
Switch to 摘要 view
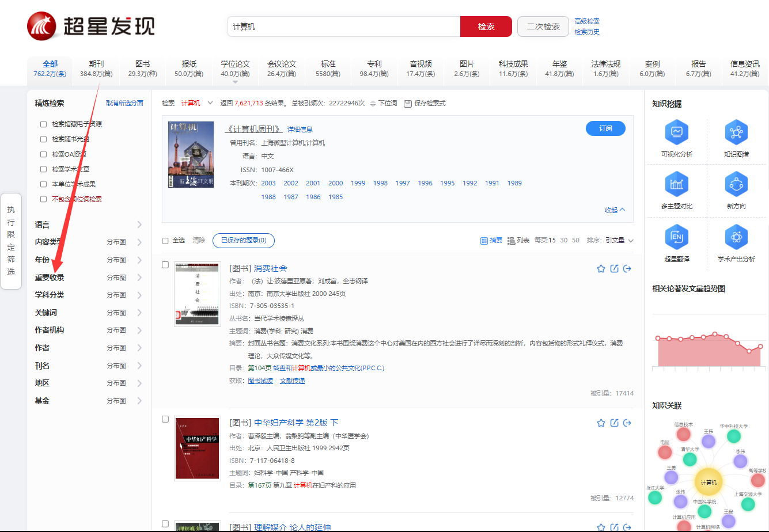point(491,240)
